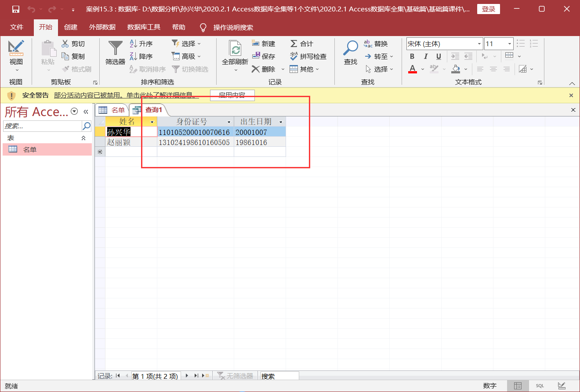Image resolution: width=580 pixels, height=392 pixels.
Task: Open the 姓名 column header dropdown arrow
Action: (152, 122)
